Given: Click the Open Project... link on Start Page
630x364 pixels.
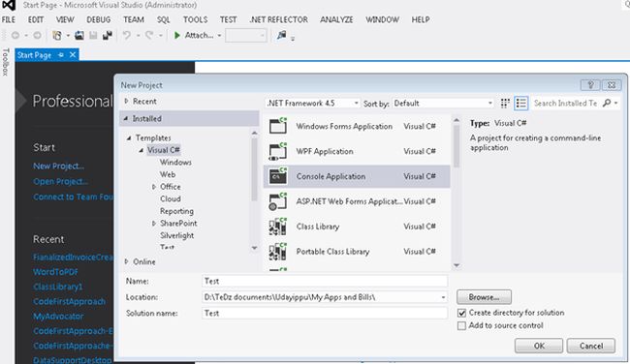Looking at the screenshot, I should coord(61,181).
